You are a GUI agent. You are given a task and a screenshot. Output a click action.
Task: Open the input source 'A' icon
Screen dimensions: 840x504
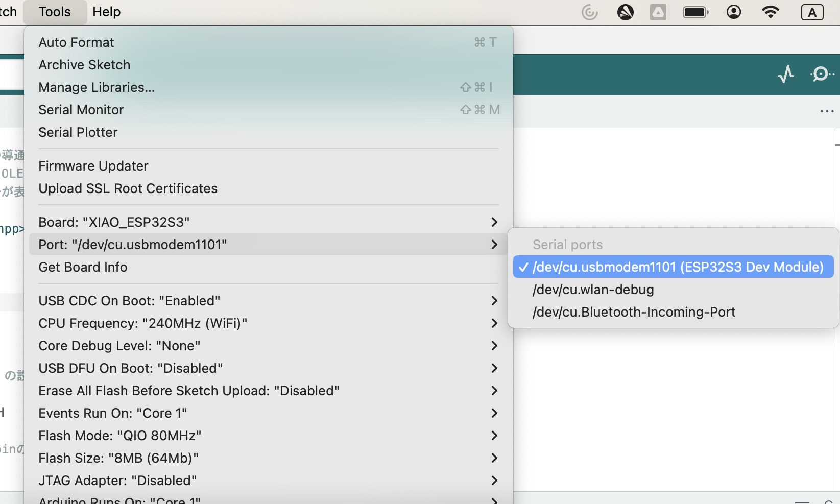pyautogui.click(x=812, y=12)
